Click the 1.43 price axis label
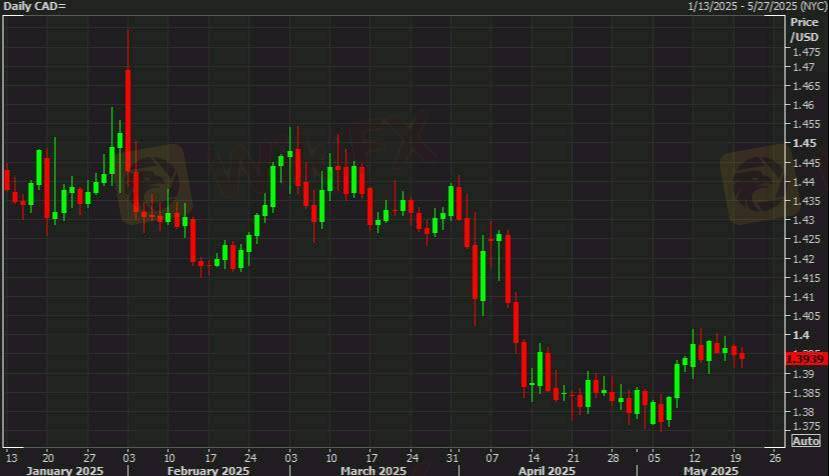The height and width of the screenshot is (476, 829). tap(804, 219)
